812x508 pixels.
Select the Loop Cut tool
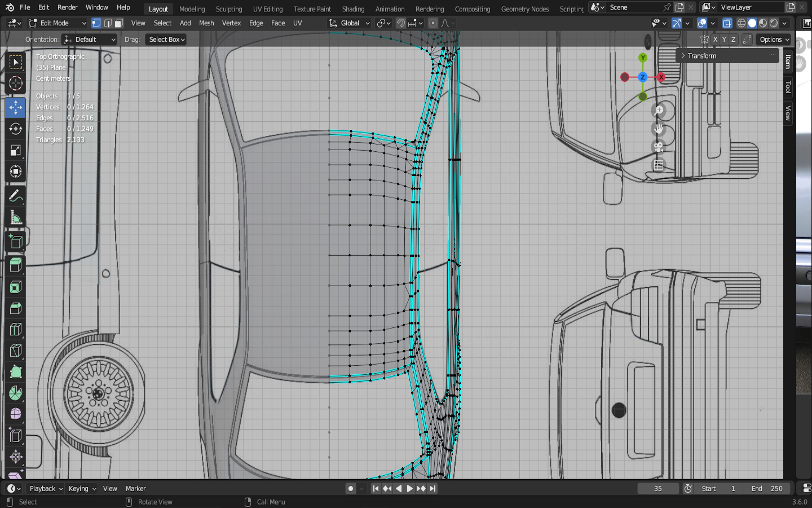15,330
